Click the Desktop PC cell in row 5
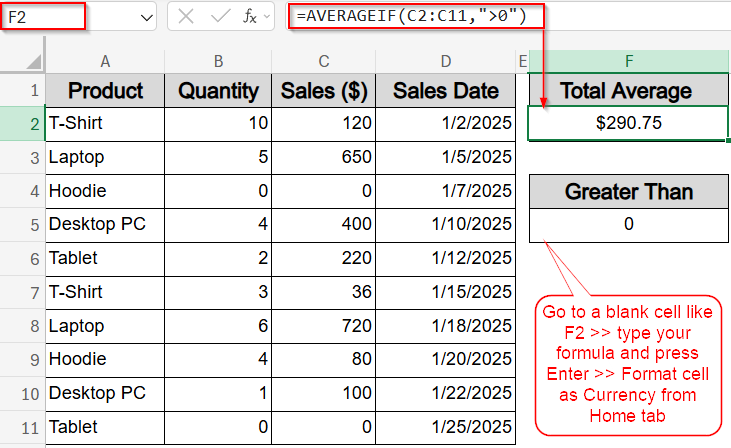The height and width of the screenshot is (448, 731). [x=105, y=224]
